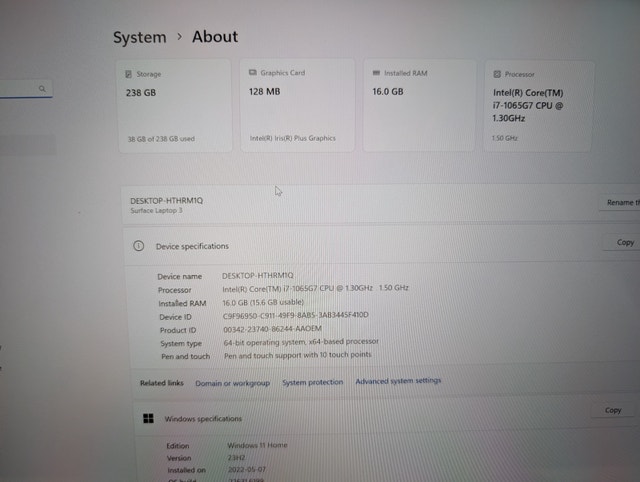Select the DESKTOP-HTHRM1Q PC name header
Screen dimensions: 640x482
click(167, 200)
